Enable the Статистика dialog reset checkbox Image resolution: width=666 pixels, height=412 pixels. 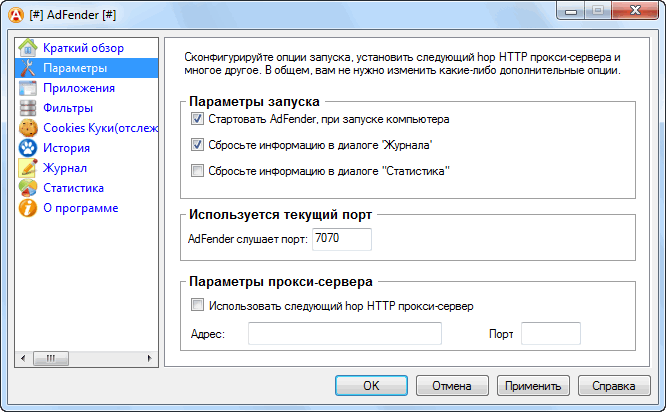point(197,171)
